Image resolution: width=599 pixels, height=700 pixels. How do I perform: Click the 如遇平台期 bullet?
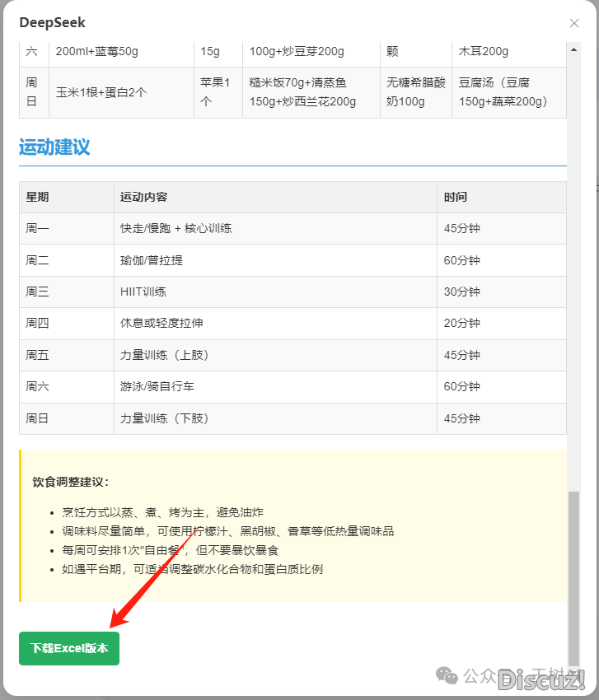tap(192, 569)
